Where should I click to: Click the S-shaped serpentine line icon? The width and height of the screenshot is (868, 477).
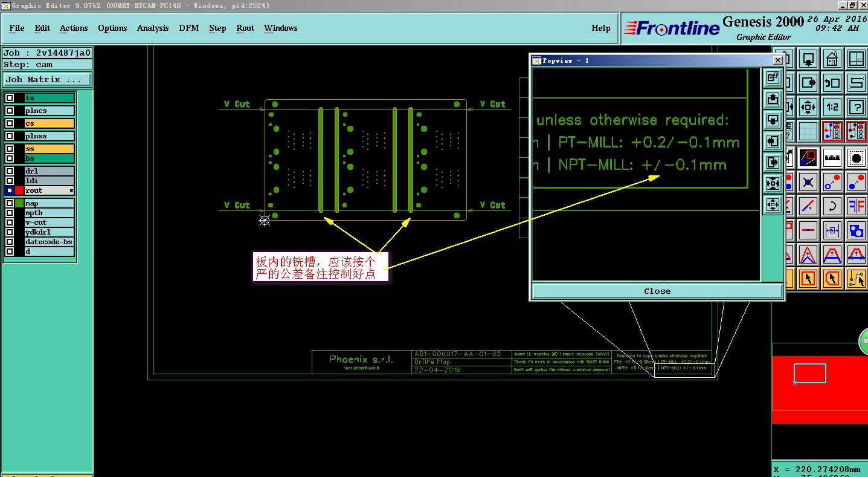click(x=857, y=83)
